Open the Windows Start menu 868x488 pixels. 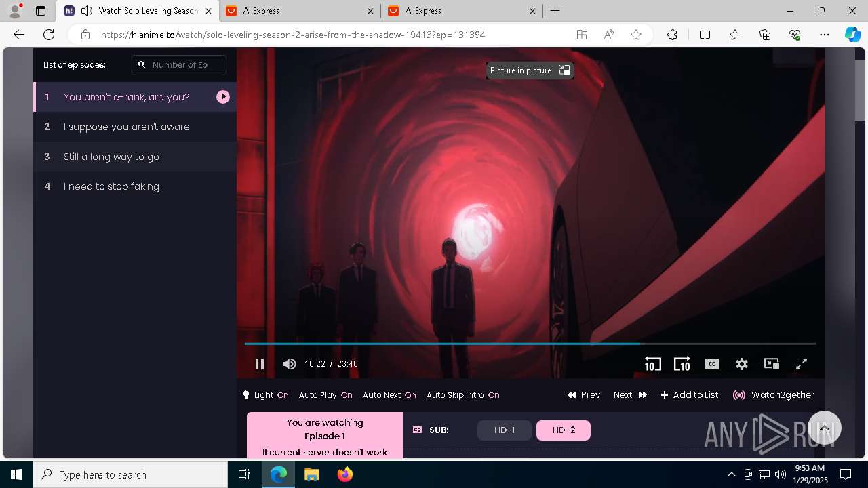[16, 474]
